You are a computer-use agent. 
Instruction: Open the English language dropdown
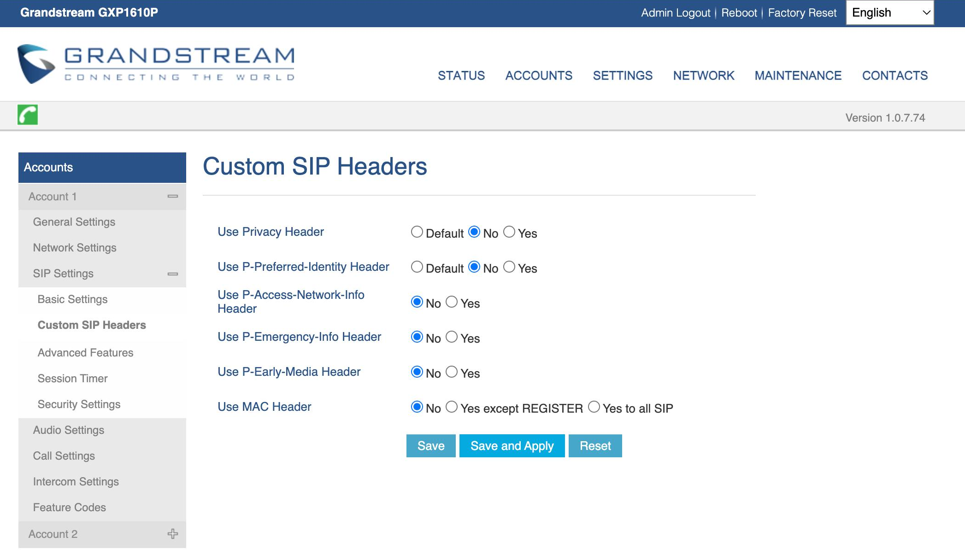(889, 13)
